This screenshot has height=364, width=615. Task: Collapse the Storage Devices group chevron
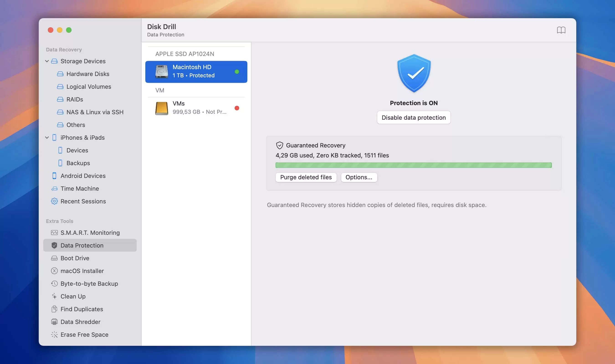click(x=47, y=61)
